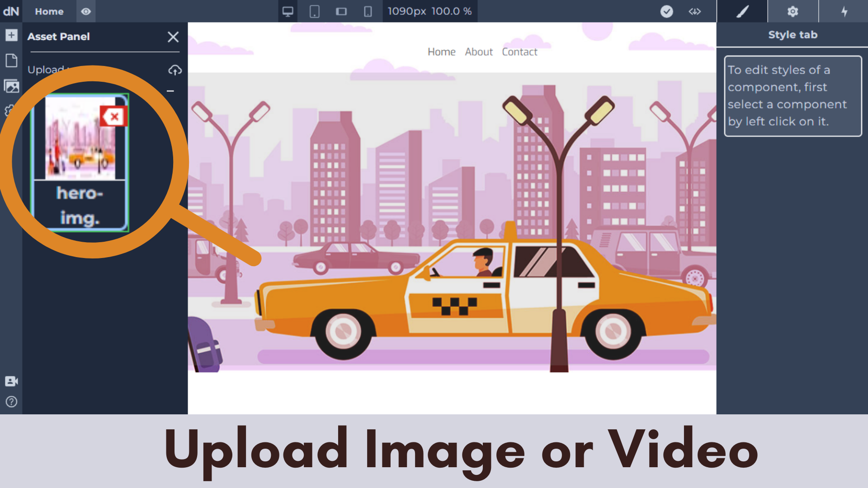Click the cloud upload icon
Screen dimensions: 868x488
175,70
